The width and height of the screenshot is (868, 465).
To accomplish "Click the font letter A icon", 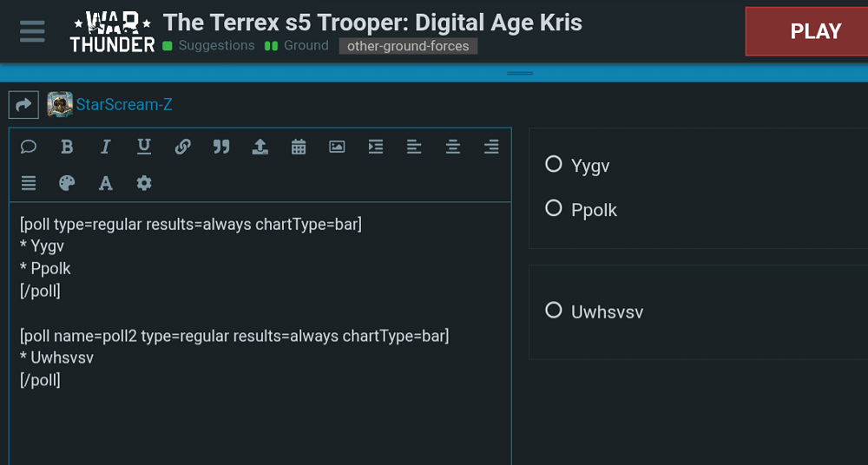I will coord(106,183).
